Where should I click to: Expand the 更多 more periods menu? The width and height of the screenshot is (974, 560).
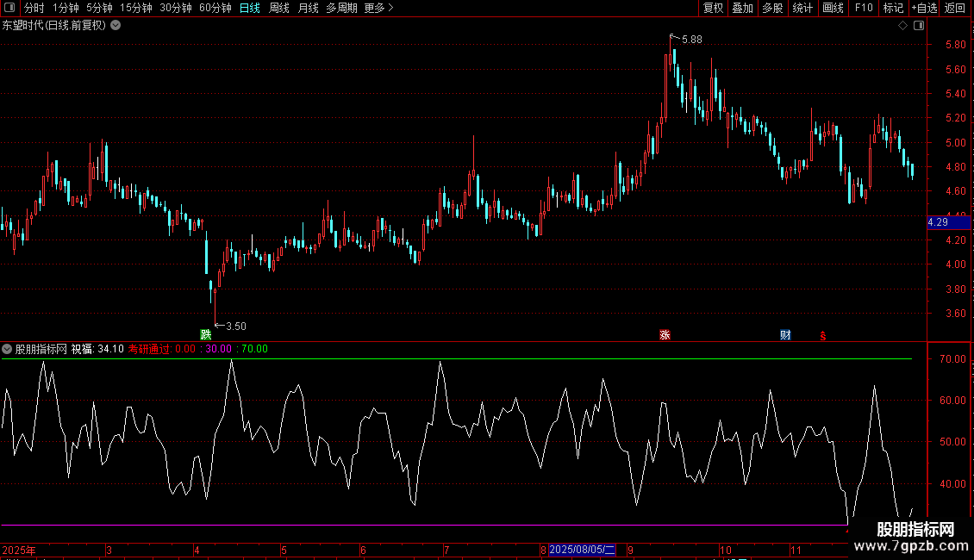point(379,8)
